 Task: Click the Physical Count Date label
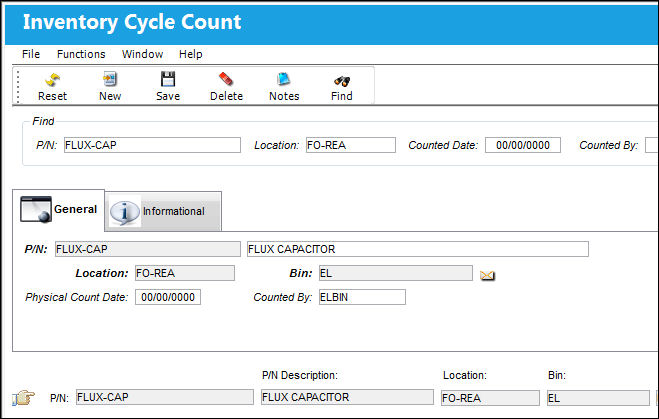point(76,298)
